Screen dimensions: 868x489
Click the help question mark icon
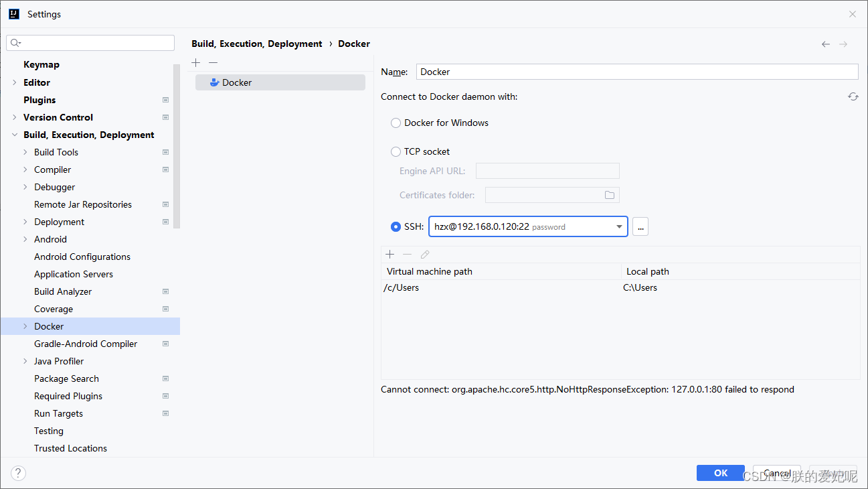[18, 473]
